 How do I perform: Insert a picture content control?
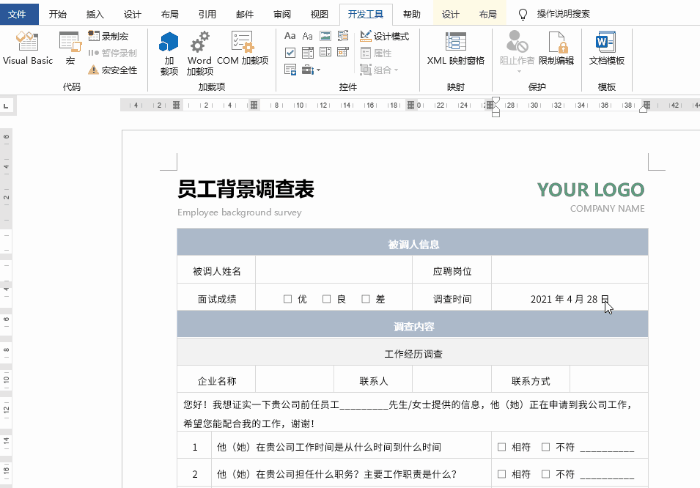point(326,36)
